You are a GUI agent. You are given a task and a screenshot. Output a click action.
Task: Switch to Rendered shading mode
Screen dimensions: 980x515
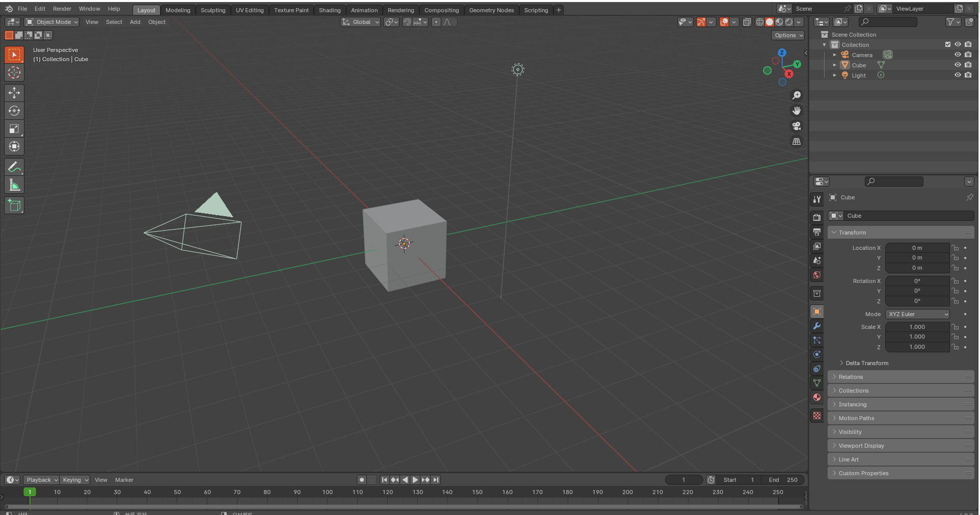tap(789, 22)
